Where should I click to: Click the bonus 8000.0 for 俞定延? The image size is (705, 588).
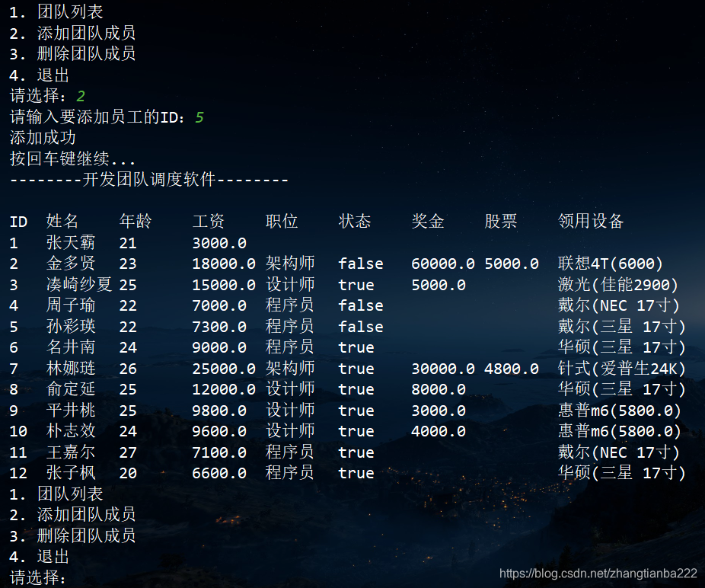click(x=439, y=390)
